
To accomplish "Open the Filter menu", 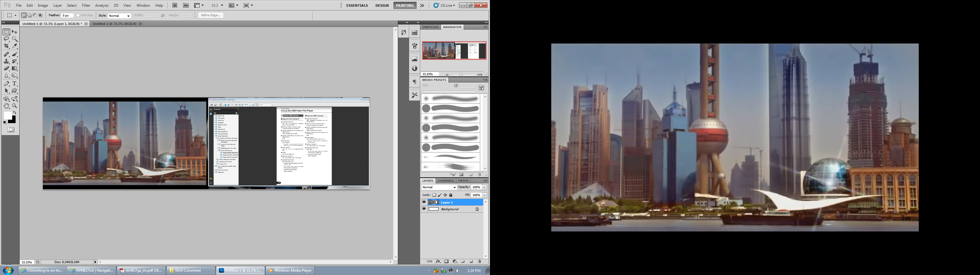I will coord(86,5).
